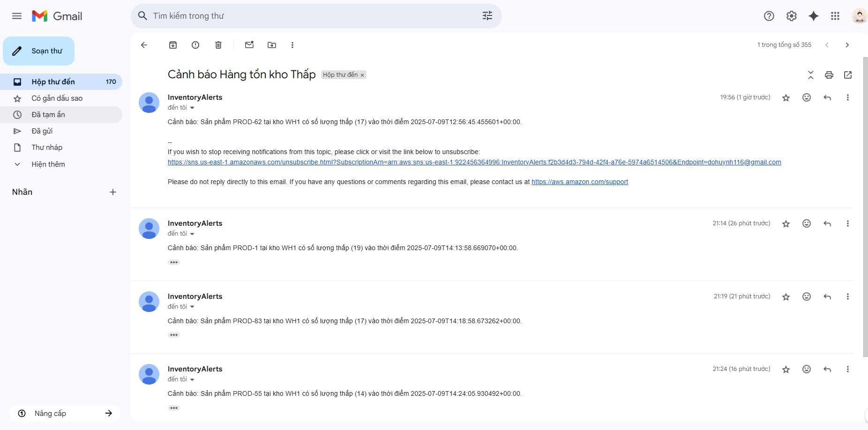
Task: Archive this conversation using the archive icon
Action: coord(173,45)
